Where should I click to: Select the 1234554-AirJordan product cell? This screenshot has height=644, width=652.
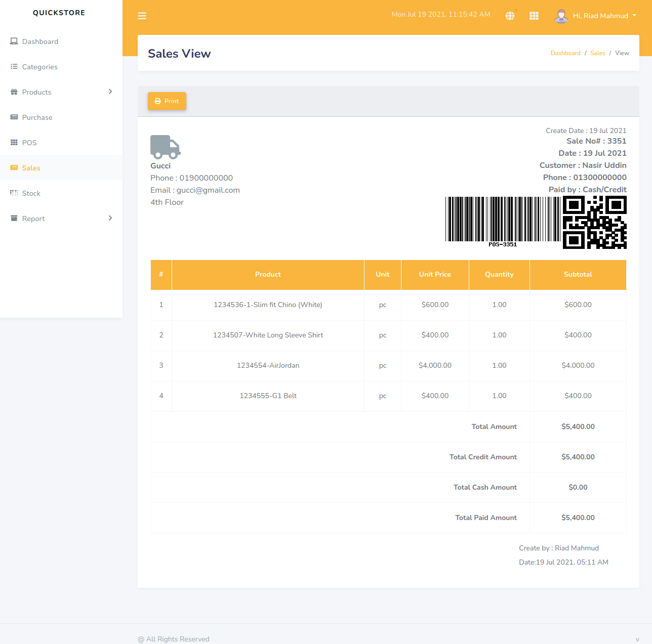[x=268, y=365]
